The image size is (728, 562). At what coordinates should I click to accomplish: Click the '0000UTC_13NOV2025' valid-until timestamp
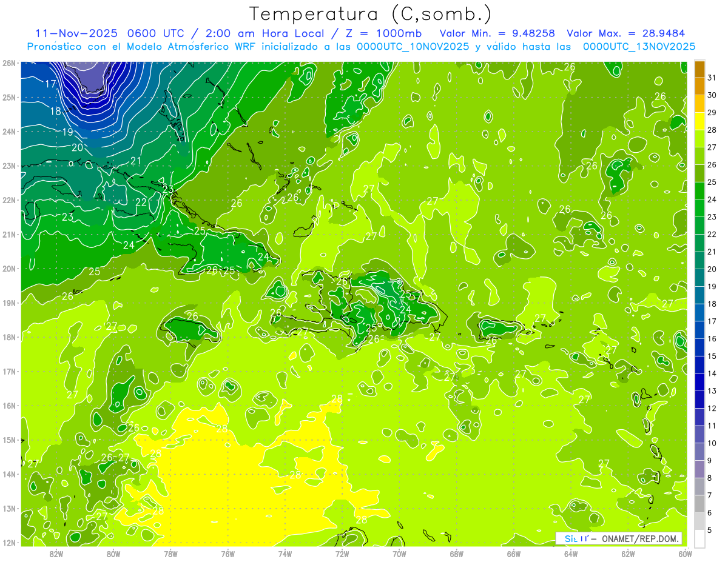point(639,47)
